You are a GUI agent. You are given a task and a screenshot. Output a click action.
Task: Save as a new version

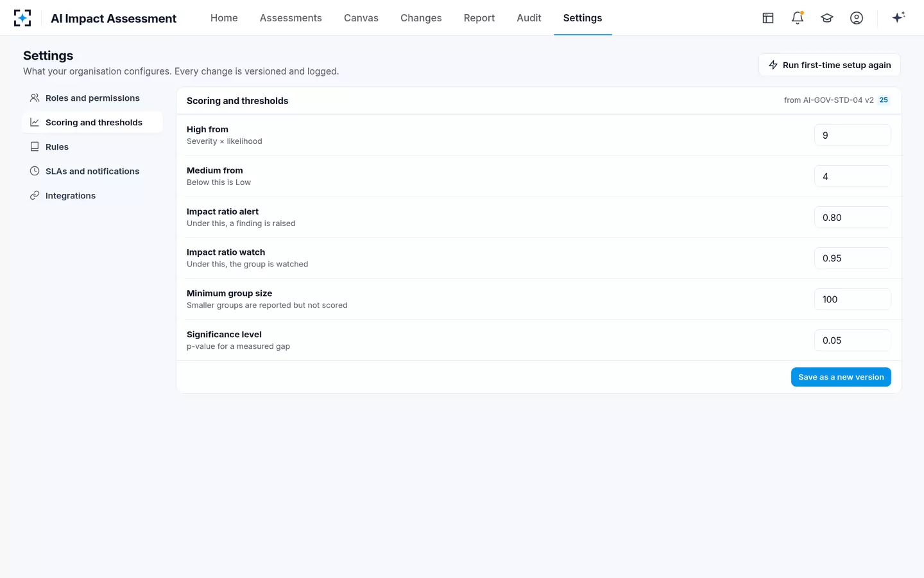(841, 377)
